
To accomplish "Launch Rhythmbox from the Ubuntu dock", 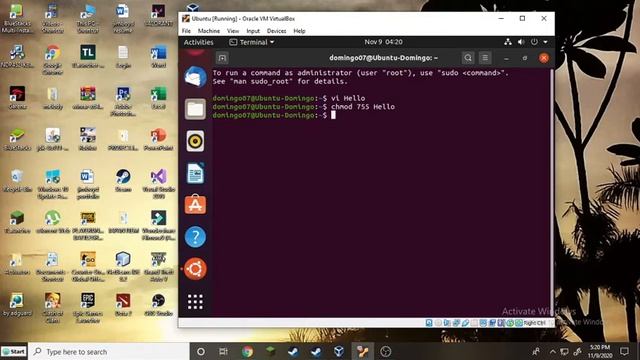I will coord(195,141).
